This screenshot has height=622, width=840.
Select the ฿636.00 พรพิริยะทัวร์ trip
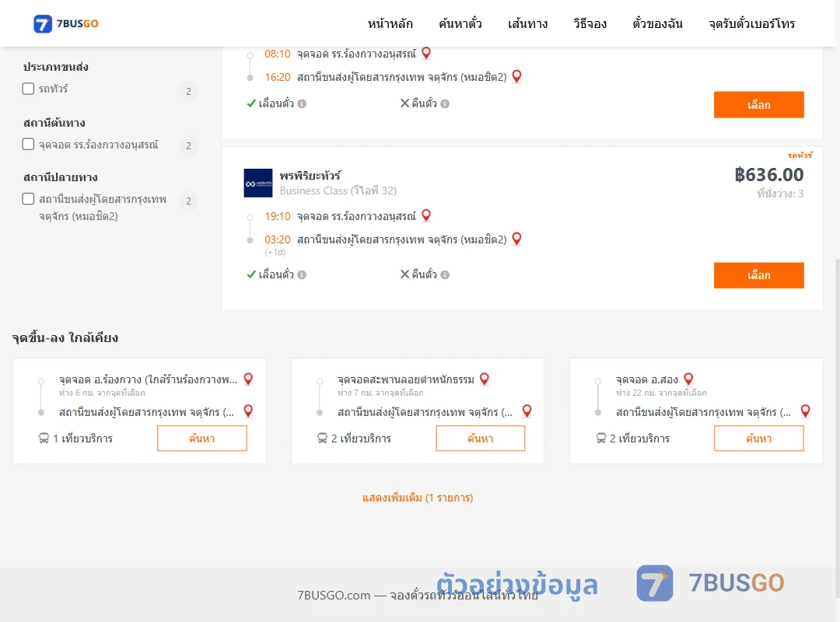[x=758, y=275]
